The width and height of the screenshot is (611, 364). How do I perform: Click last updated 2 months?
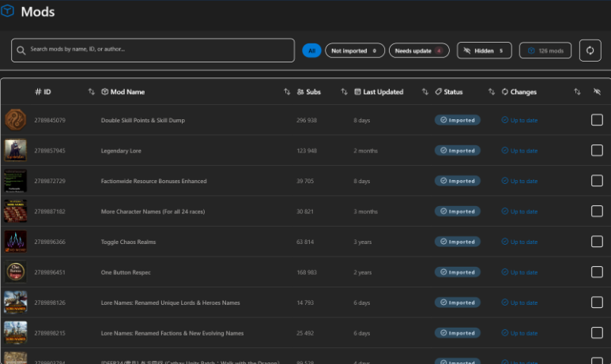click(x=365, y=151)
